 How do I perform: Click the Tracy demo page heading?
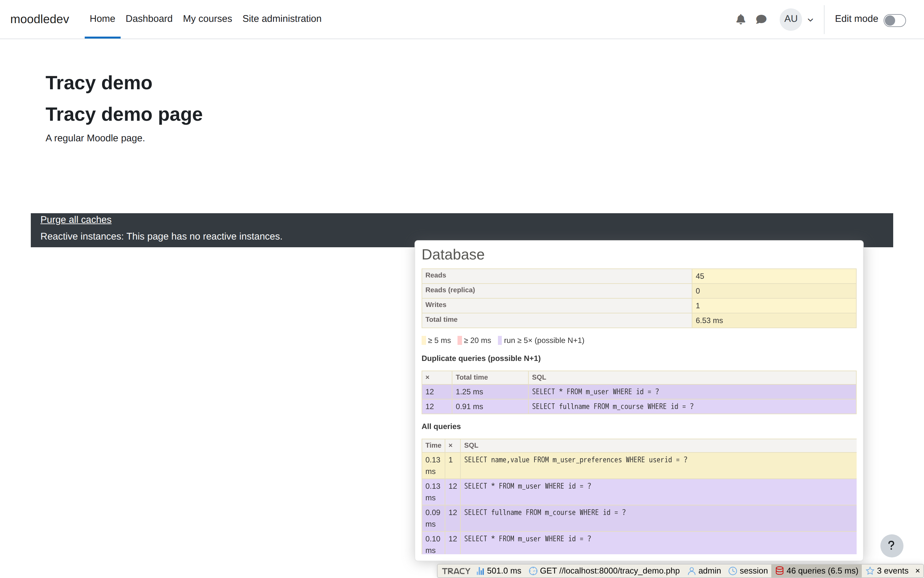(124, 114)
